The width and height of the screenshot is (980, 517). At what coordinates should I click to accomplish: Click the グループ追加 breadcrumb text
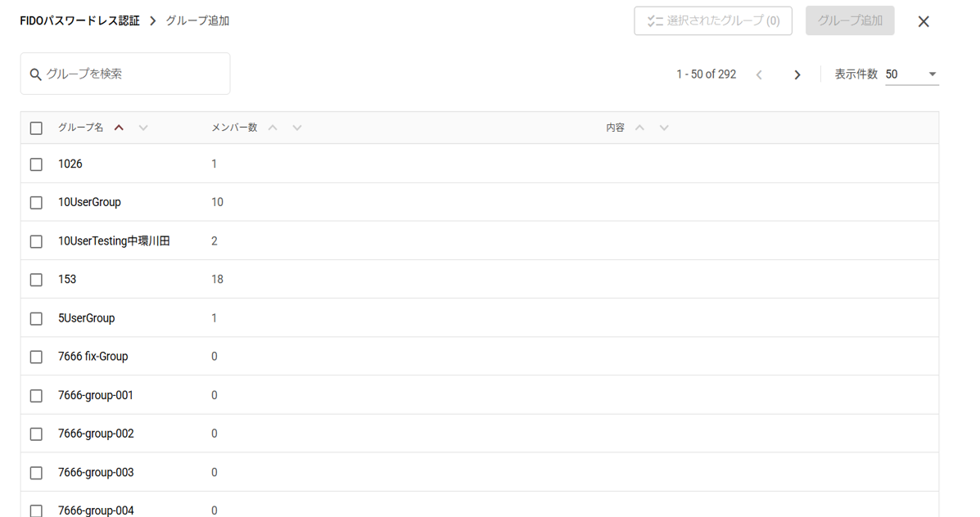(x=197, y=20)
